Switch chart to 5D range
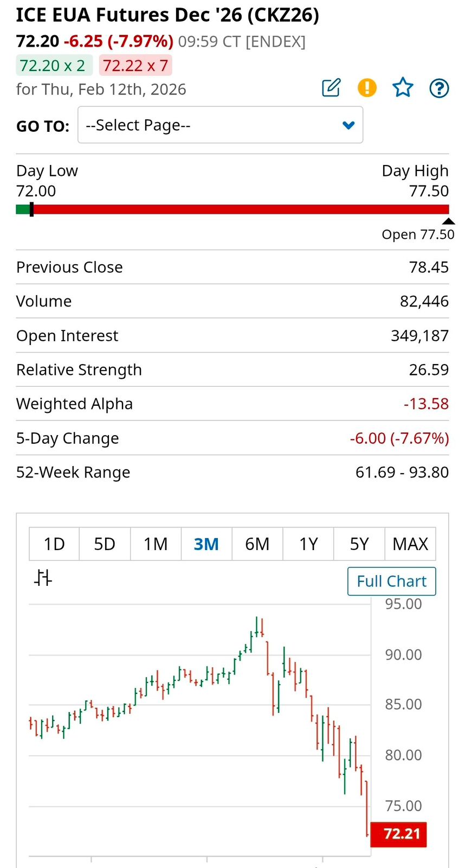The height and width of the screenshot is (868, 465). click(x=105, y=544)
